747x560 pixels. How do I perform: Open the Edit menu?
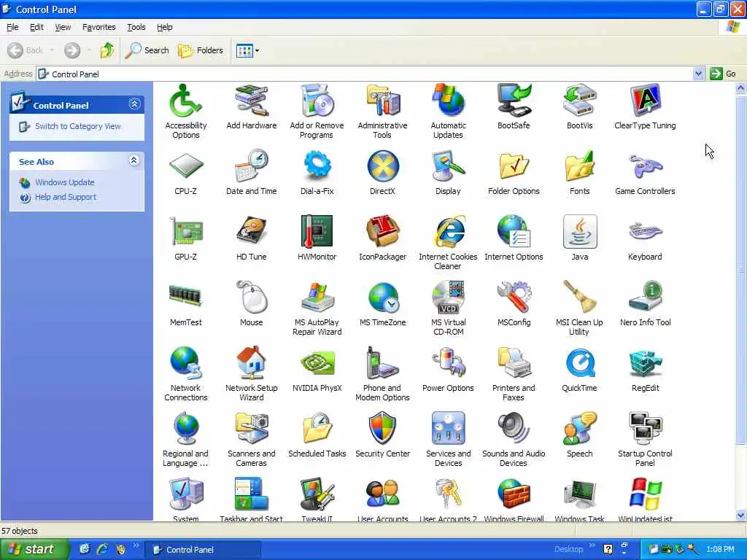pos(36,27)
